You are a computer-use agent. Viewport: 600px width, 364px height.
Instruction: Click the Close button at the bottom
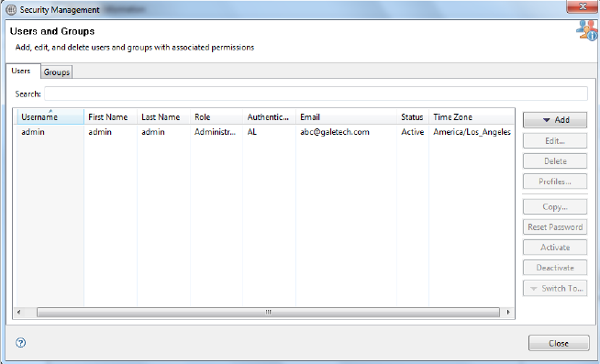559,343
